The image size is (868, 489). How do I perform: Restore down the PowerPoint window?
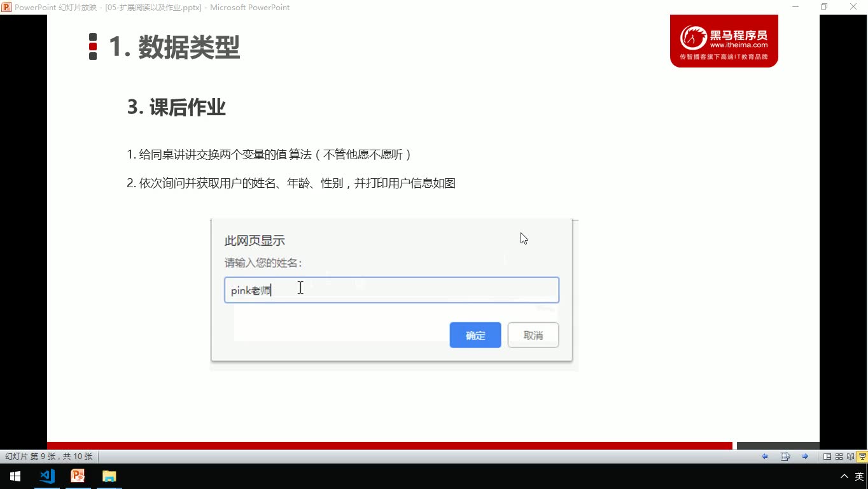(824, 7)
